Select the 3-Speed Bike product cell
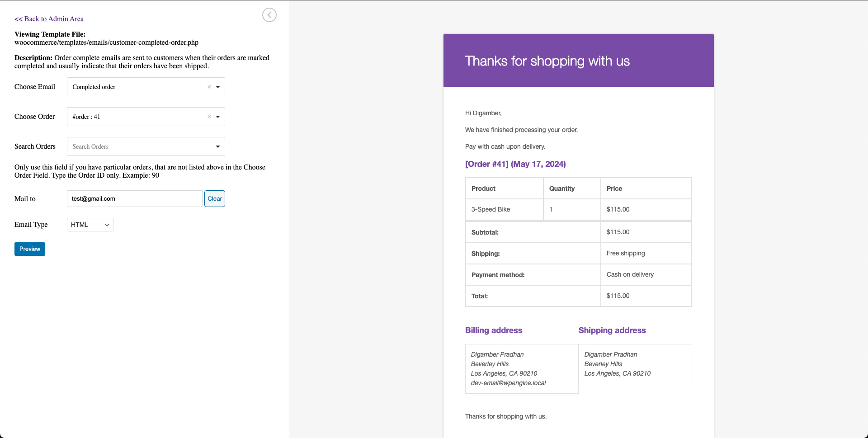This screenshot has width=868, height=438. (491, 209)
